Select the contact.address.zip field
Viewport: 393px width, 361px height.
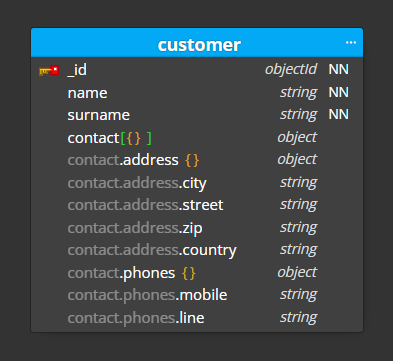pos(197,228)
